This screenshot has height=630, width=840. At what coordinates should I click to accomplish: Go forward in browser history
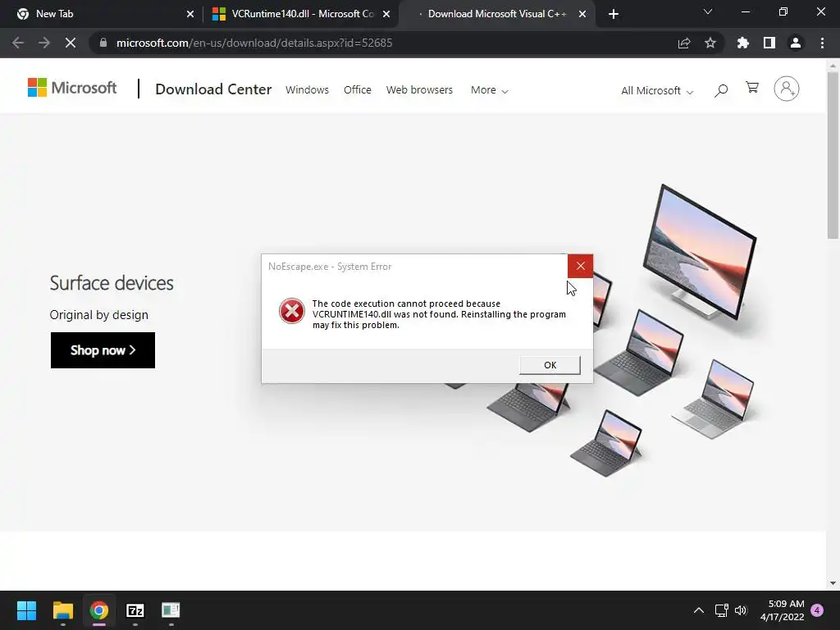[x=44, y=43]
